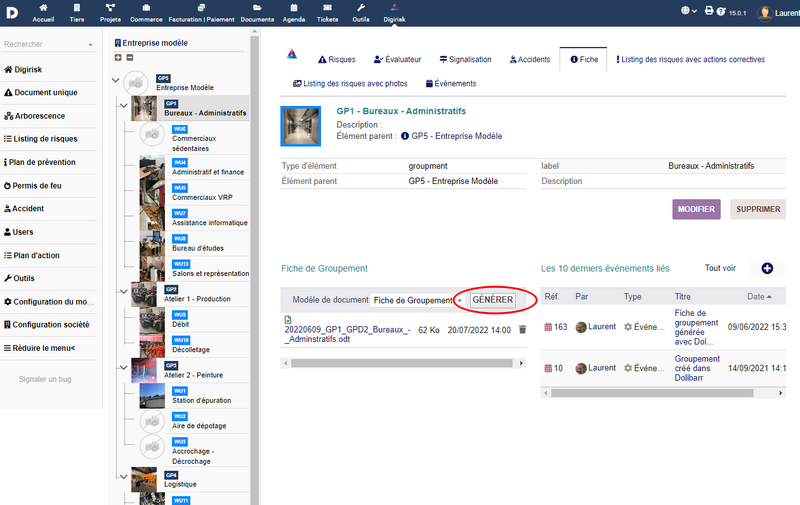Open Document unique in sidebar

[x=41, y=93]
